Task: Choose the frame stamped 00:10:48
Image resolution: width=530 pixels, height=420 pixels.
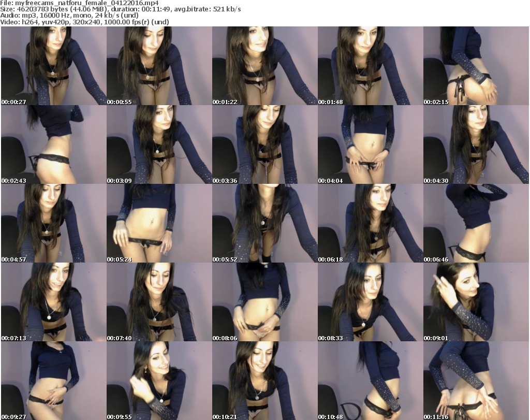Action: (370, 381)
